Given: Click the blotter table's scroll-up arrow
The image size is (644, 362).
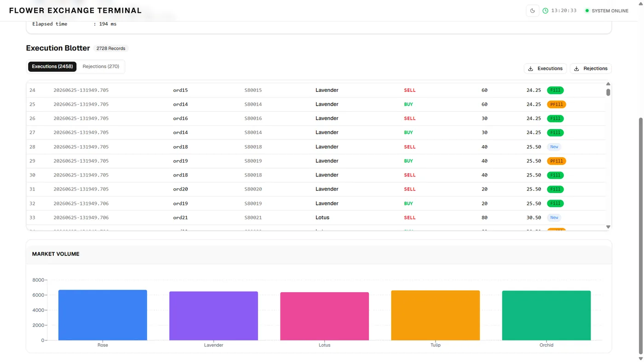Looking at the screenshot, I should (x=608, y=84).
